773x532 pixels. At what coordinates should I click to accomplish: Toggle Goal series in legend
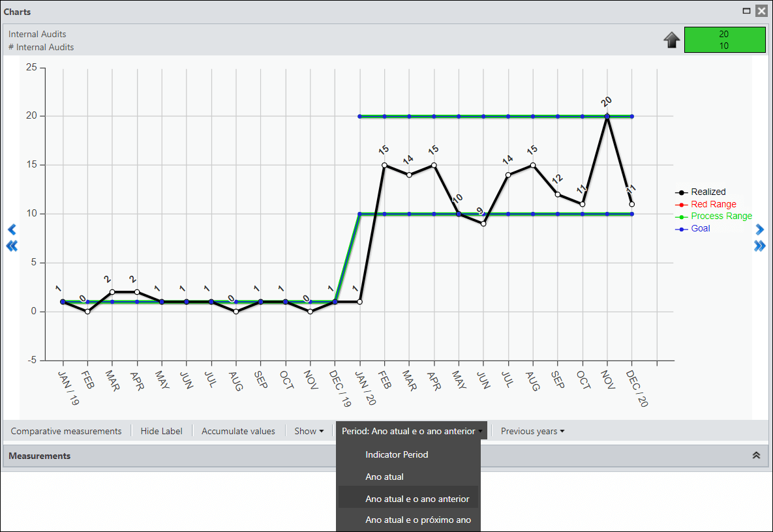pos(693,229)
